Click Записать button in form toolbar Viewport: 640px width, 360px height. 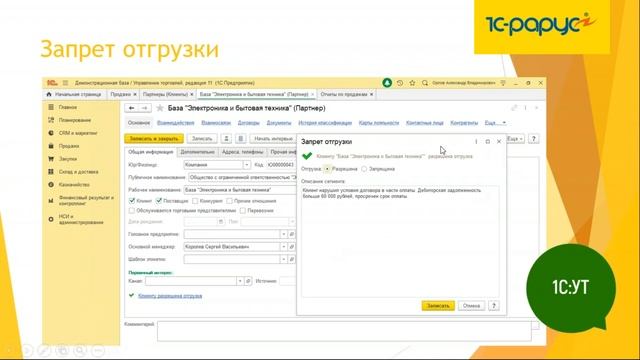(x=202, y=139)
